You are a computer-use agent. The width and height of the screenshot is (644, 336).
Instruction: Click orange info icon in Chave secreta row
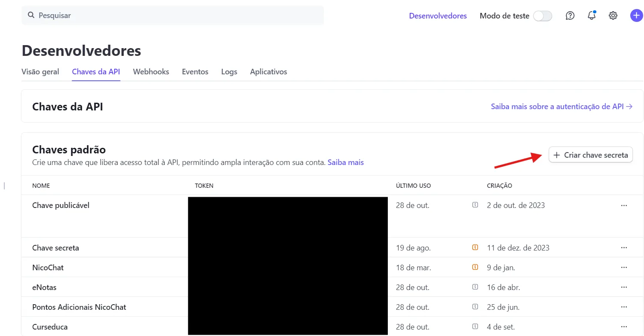pos(475,247)
